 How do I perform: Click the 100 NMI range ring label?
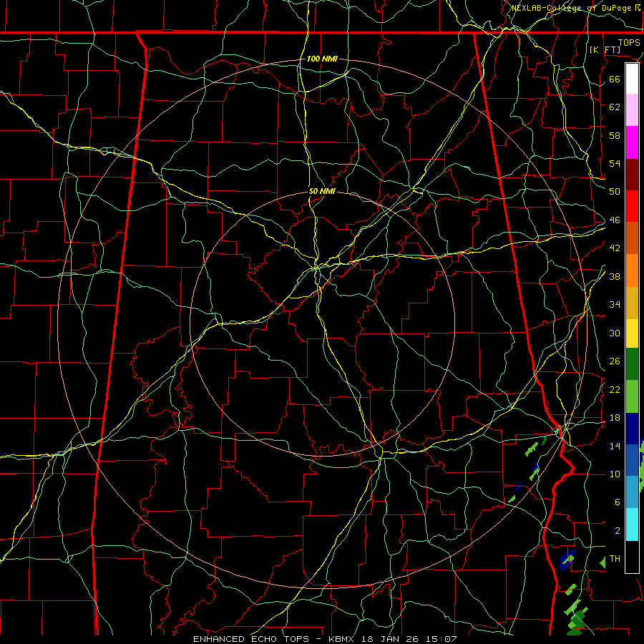tap(322, 59)
